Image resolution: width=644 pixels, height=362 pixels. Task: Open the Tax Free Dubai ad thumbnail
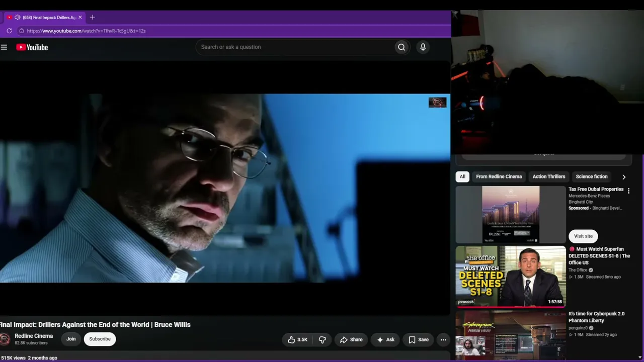tap(511, 215)
